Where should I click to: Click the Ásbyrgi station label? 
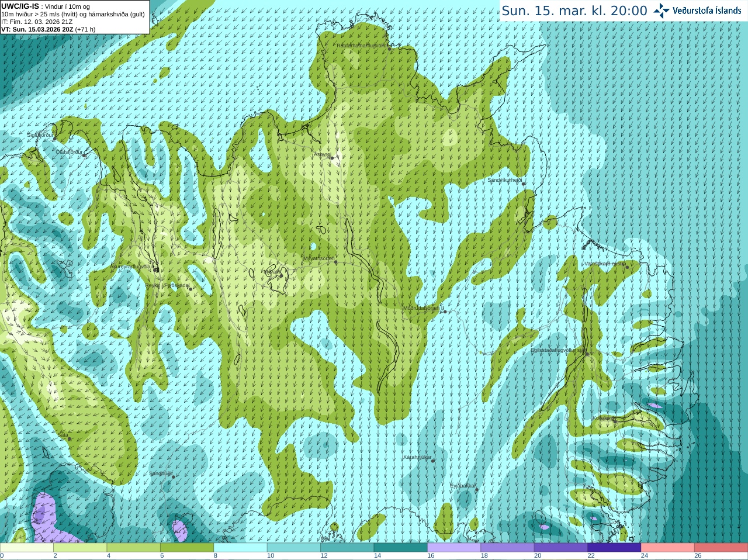pyautogui.click(x=322, y=155)
